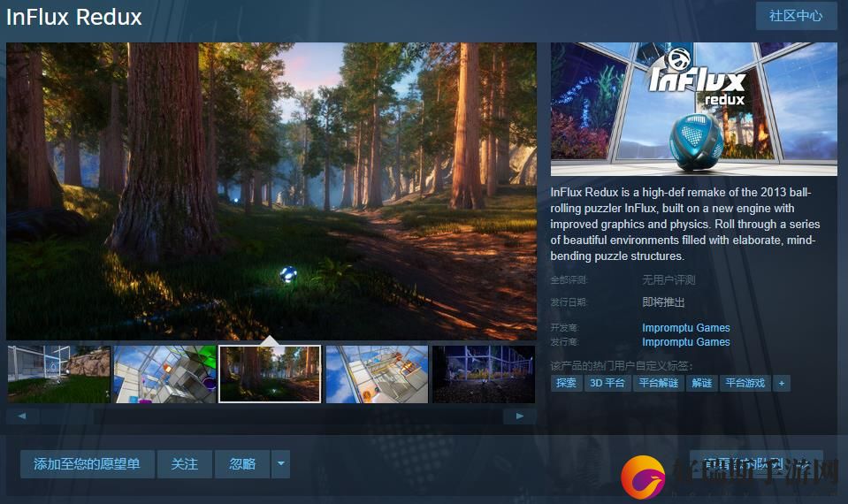Select the fourth thumbnail with sky maze
848x504 pixels.
coord(377,374)
